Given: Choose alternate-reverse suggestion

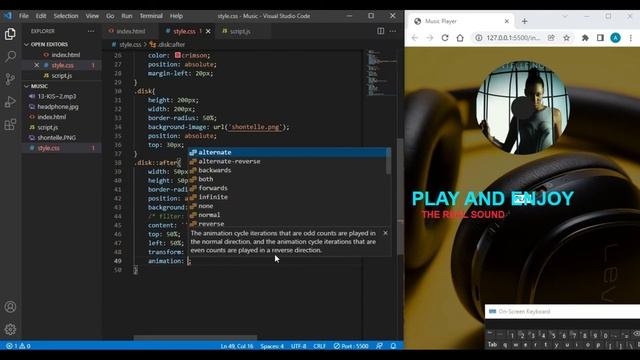Looking at the screenshot, I should tap(288, 161).
